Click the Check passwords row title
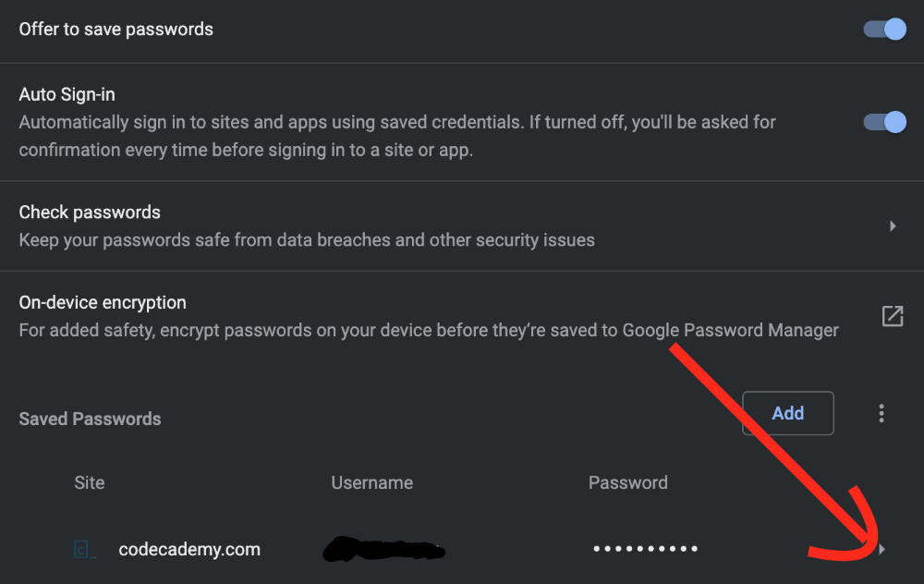This screenshot has width=924, height=584. coord(90,213)
